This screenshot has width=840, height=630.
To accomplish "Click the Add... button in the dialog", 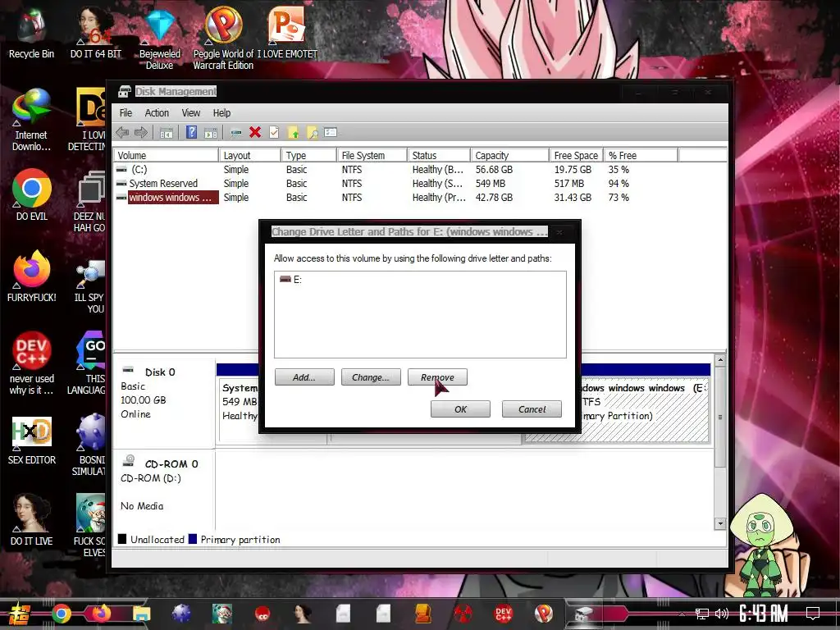I will (304, 377).
